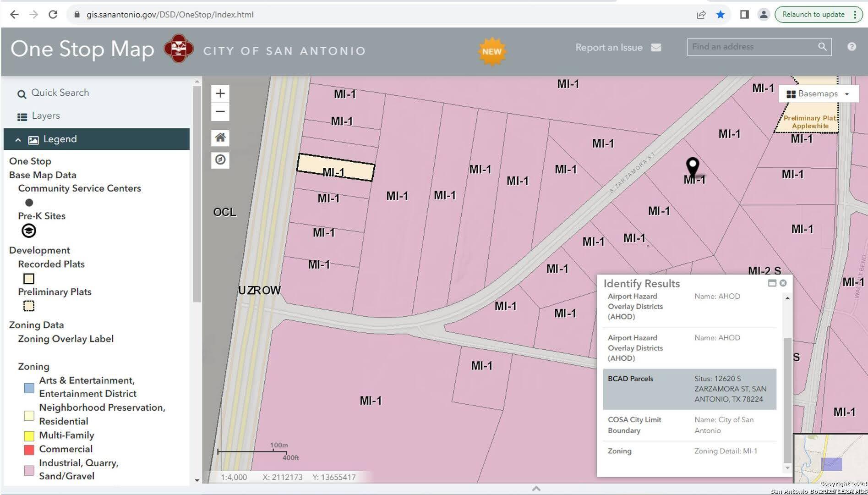Click the search magnifier in address box

point(822,47)
